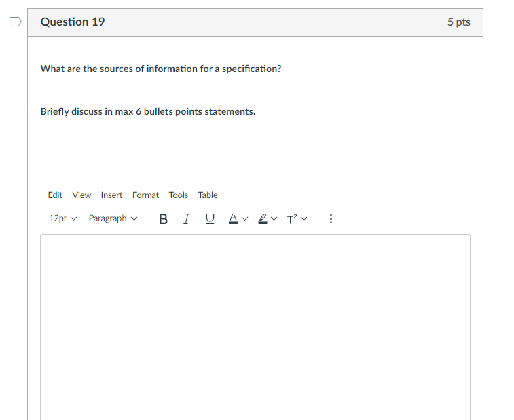Expand the text color picker arrow

[x=244, y=219]
